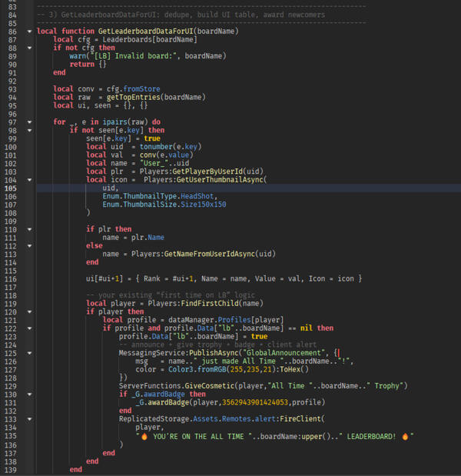The height and width of the screenshot is (476, 461).
Task: Collapse the GetUserThumbnailAsync call fold at line 104
Action: coord(29,180)
